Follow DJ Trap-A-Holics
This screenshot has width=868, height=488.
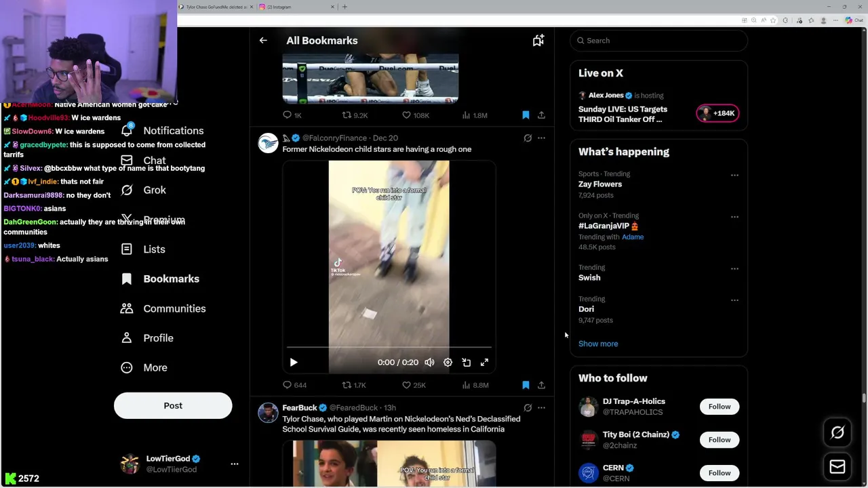pyautogui.click(x=719, y=407)
